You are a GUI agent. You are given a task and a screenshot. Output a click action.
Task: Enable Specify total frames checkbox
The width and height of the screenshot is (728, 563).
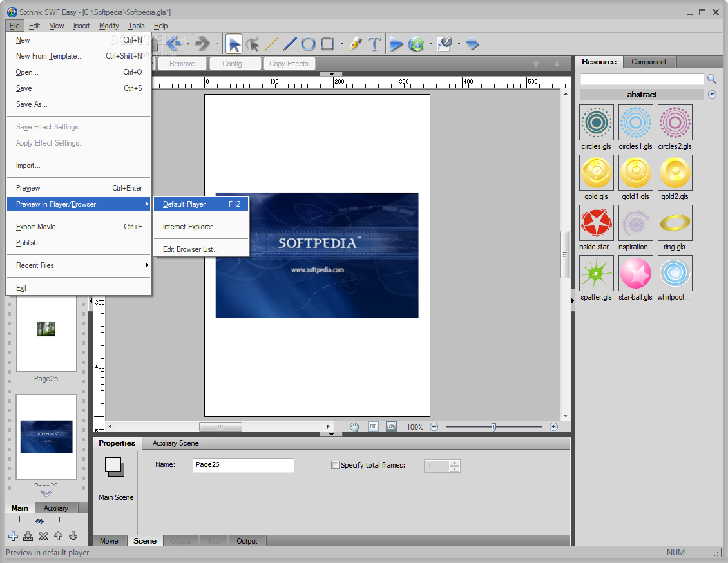point(335,465)
